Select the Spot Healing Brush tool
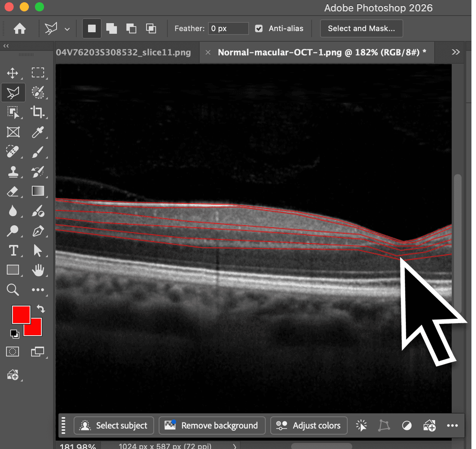This screenshot has width=476, height=449. tap(13, 152)
